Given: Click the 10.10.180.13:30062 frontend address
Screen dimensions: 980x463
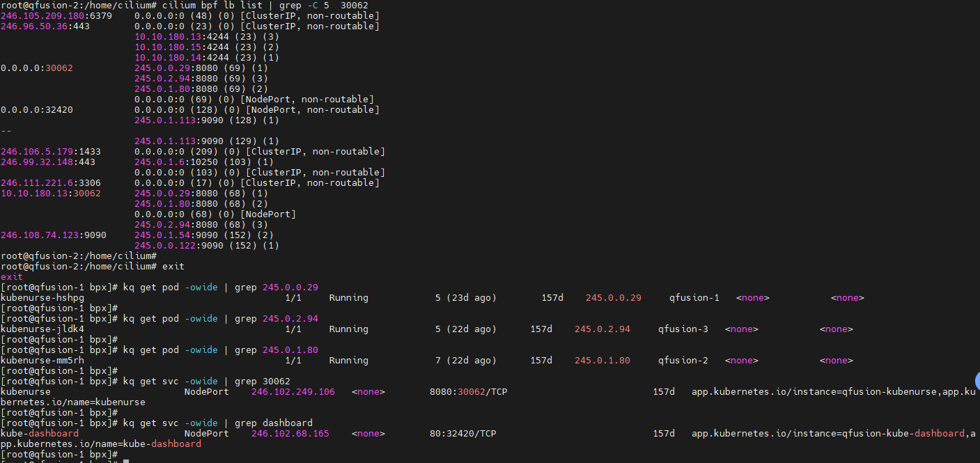Looking at the screenshot, I should pos(50,193).
